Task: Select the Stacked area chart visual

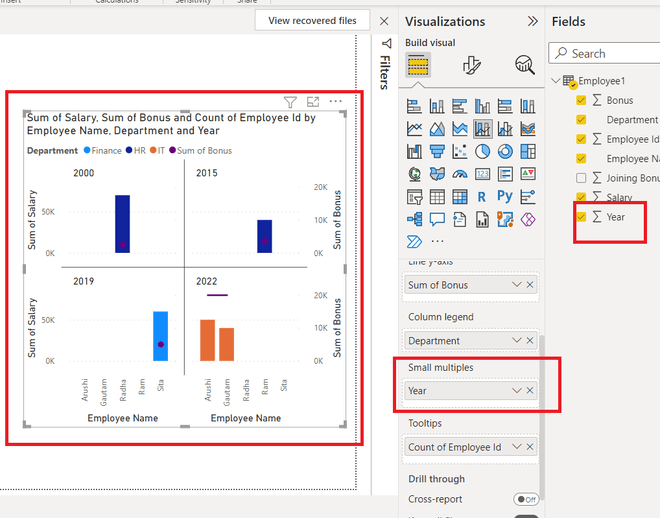Action: coord(460,129)
